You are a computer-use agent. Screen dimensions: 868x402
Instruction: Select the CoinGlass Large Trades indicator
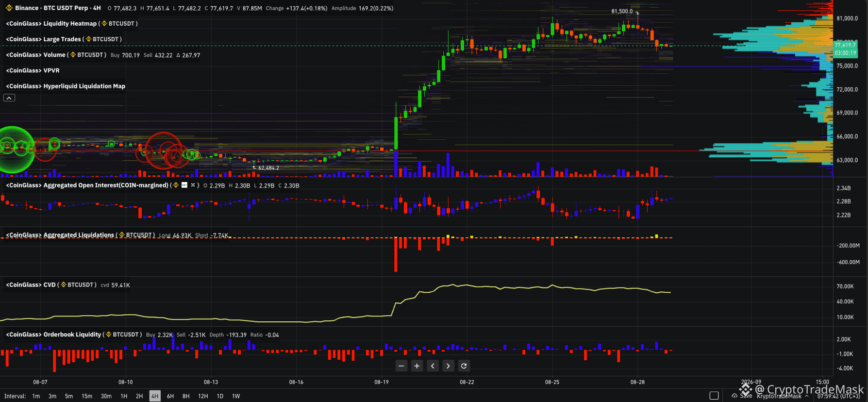[43, 39]
